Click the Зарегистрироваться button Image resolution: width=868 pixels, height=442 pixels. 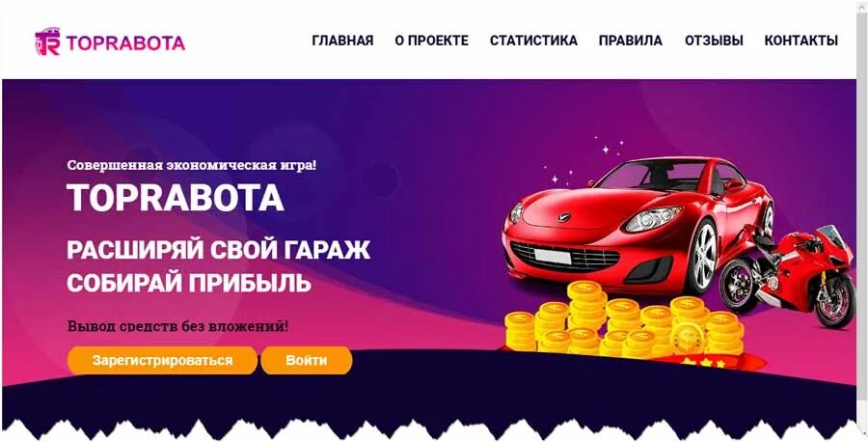pos(162,361)
